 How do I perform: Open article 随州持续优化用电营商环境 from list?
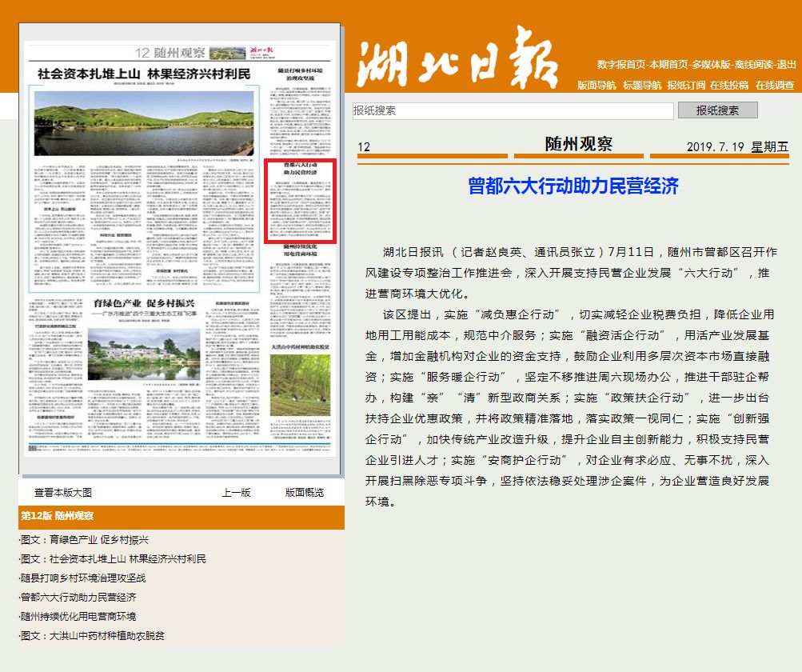tap(78, 616)
